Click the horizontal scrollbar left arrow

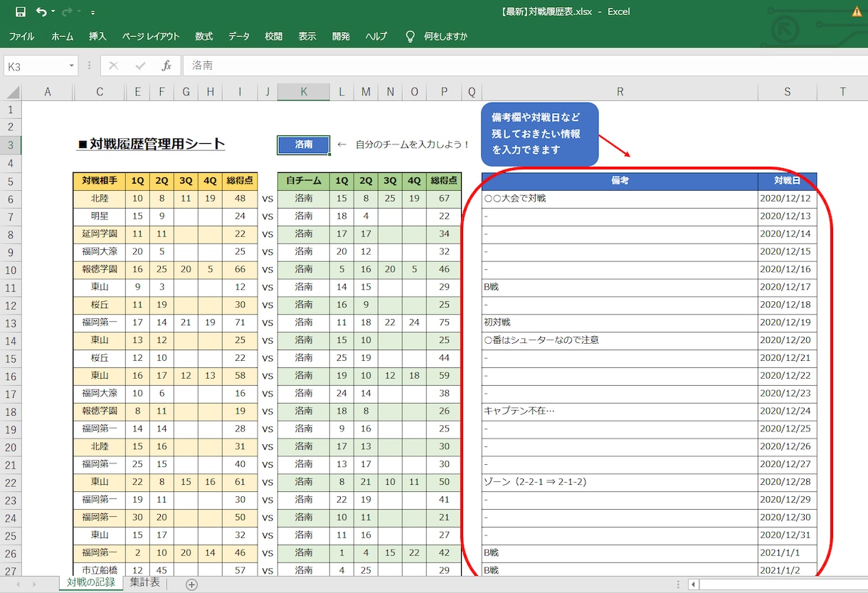pos(694,584)
